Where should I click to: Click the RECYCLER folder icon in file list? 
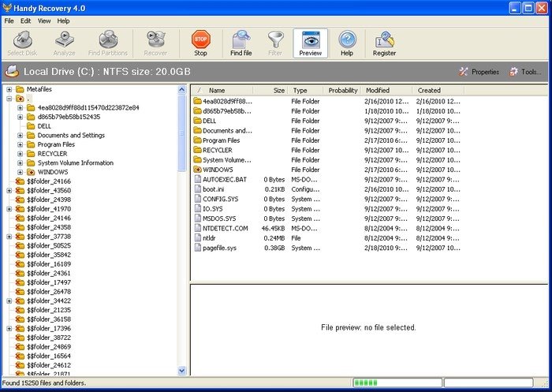click(197, 150)
